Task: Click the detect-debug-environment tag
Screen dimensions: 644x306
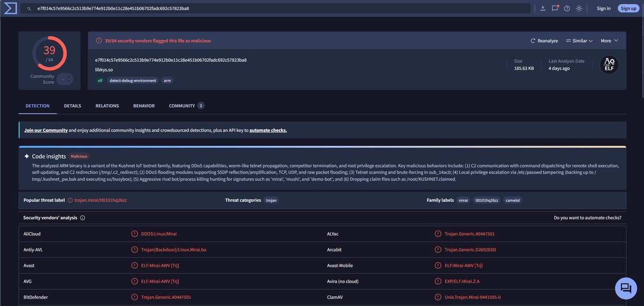Action: (x=133, y=81)
